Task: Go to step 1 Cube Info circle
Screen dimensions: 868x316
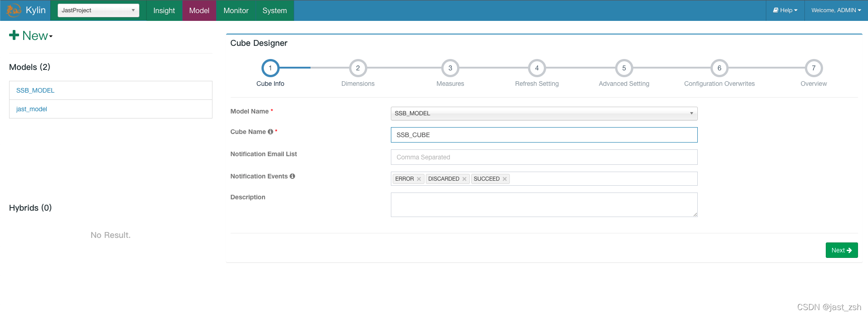Action: (x=270, y=68)
